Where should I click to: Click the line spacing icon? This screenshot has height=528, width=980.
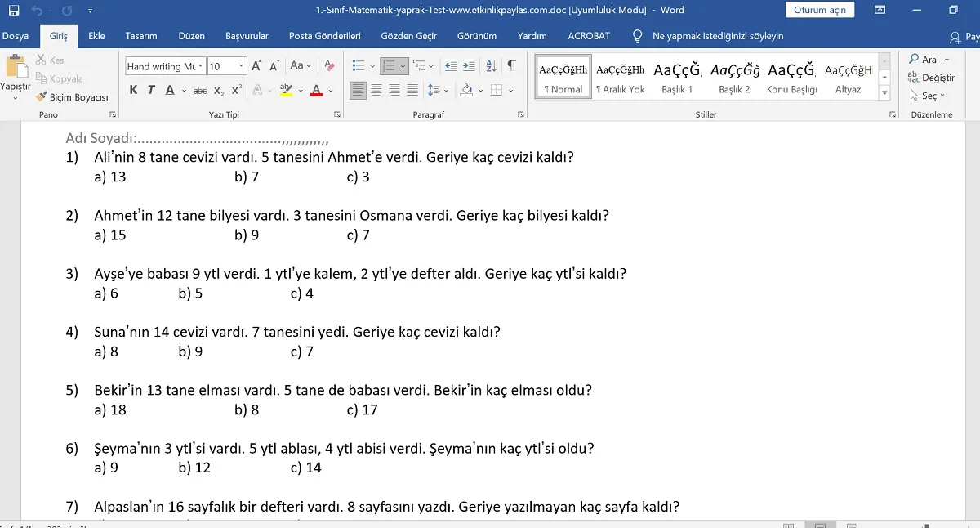tap(434, 91)
